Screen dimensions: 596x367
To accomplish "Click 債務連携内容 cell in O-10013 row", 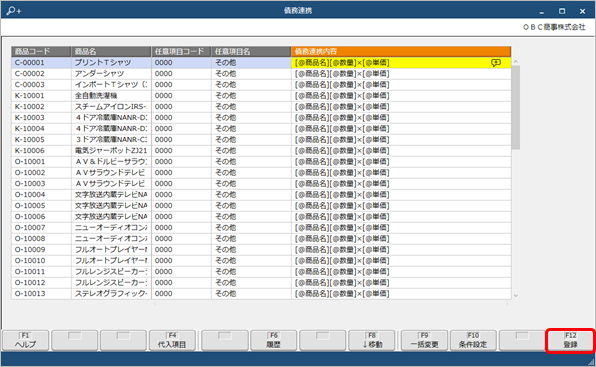I will (x=401, y=294).
